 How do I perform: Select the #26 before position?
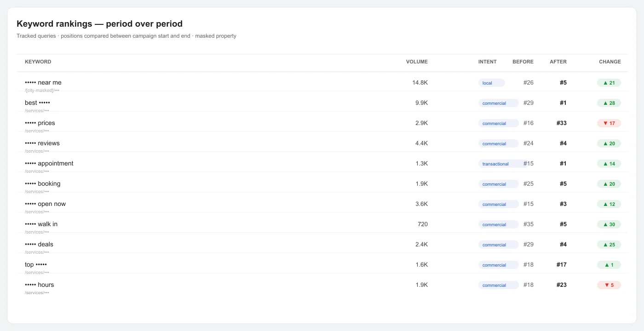click(529, 83)
